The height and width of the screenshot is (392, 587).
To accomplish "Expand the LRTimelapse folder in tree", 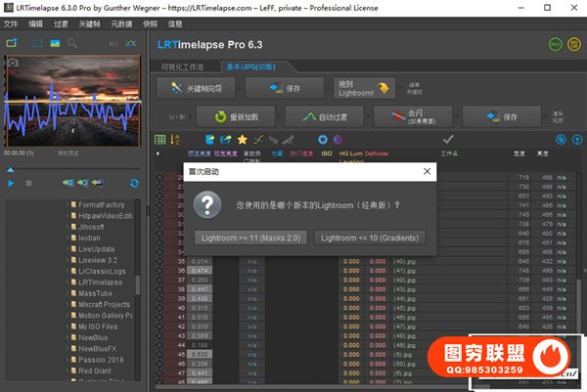I will point(68,281).
